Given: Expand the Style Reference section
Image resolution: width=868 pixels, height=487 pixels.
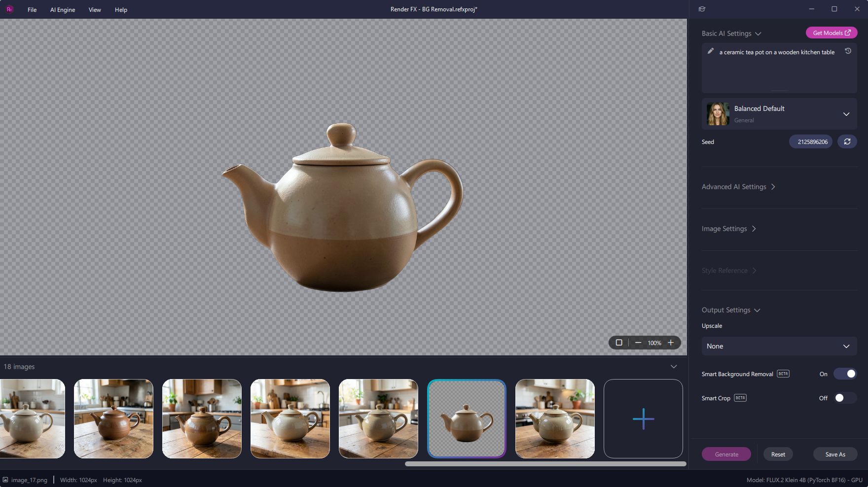Looking at the screenshot, I should (x=729, y=271).
